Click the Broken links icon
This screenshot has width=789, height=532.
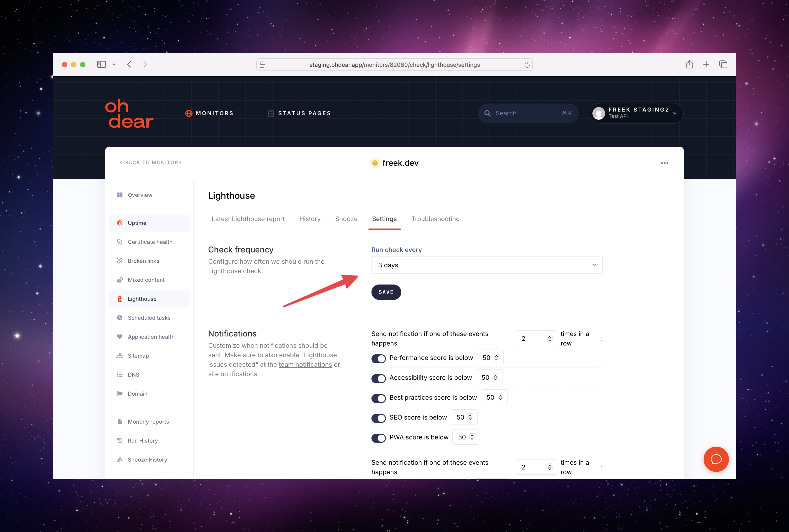pyautogui.click(x=120, y=261)
